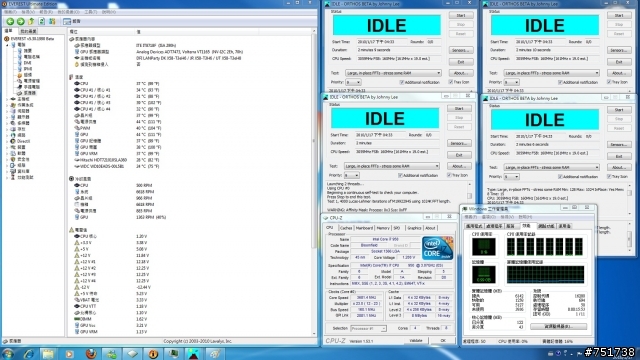The width and height of the screenshot is (640, 360).
Task: Switch to the Caches tab in CPU-Z
Action: pos(346,228)
